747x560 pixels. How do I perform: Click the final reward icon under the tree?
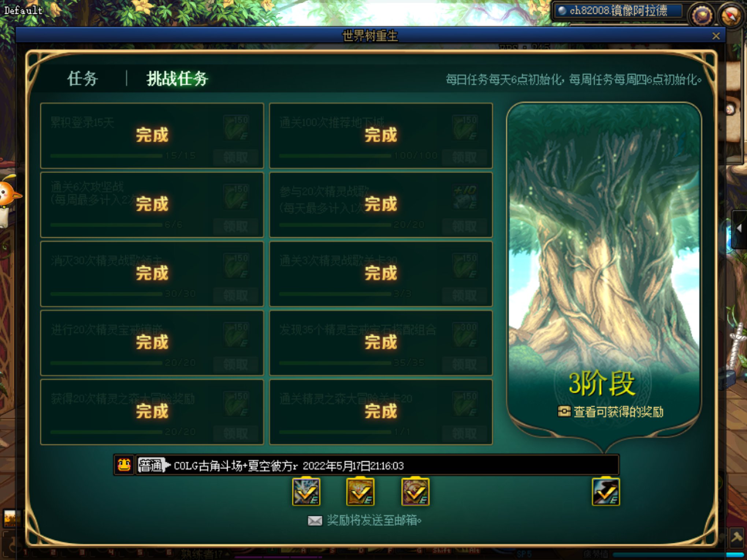[x=606, y=492]
